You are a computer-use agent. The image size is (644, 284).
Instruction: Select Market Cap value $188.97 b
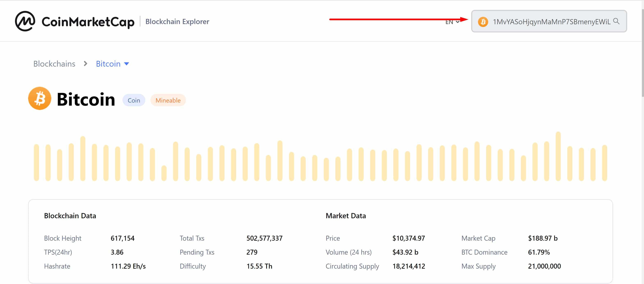point(542,238)
